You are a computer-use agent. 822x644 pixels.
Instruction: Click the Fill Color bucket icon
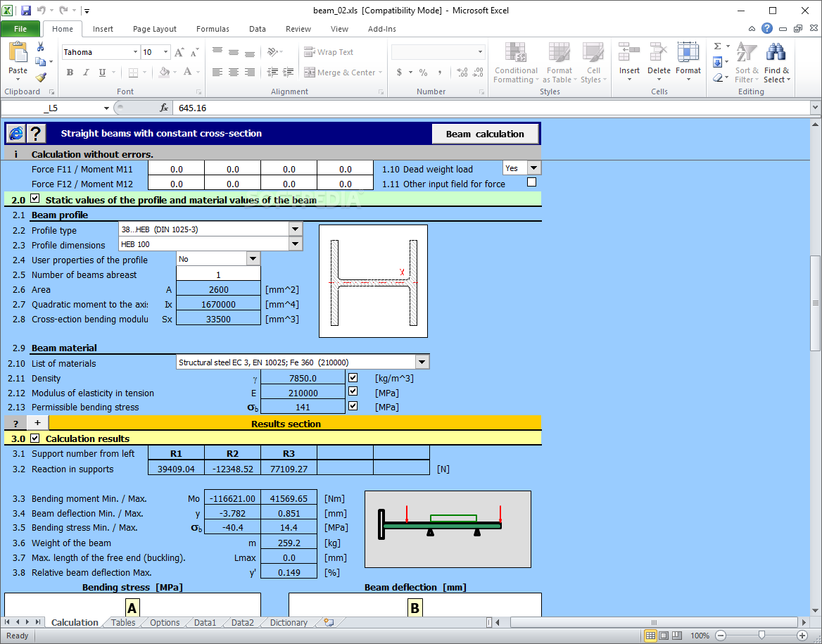[165, 72]
